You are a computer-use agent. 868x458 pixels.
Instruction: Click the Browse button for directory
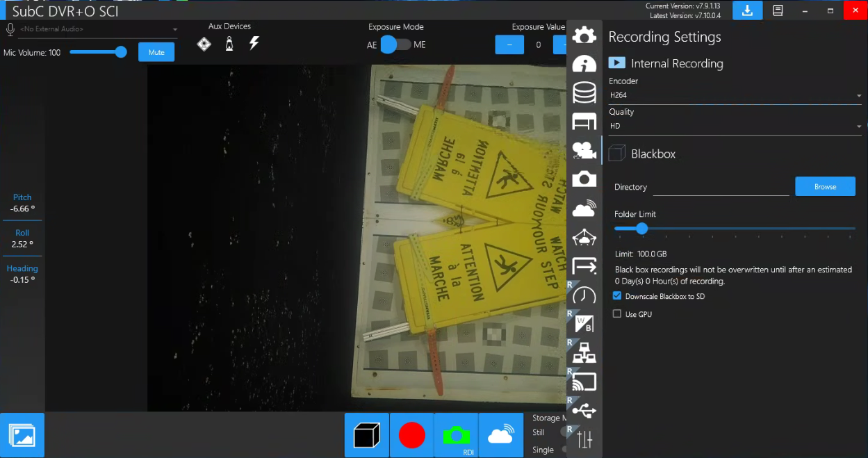click(x=825, y=186)
